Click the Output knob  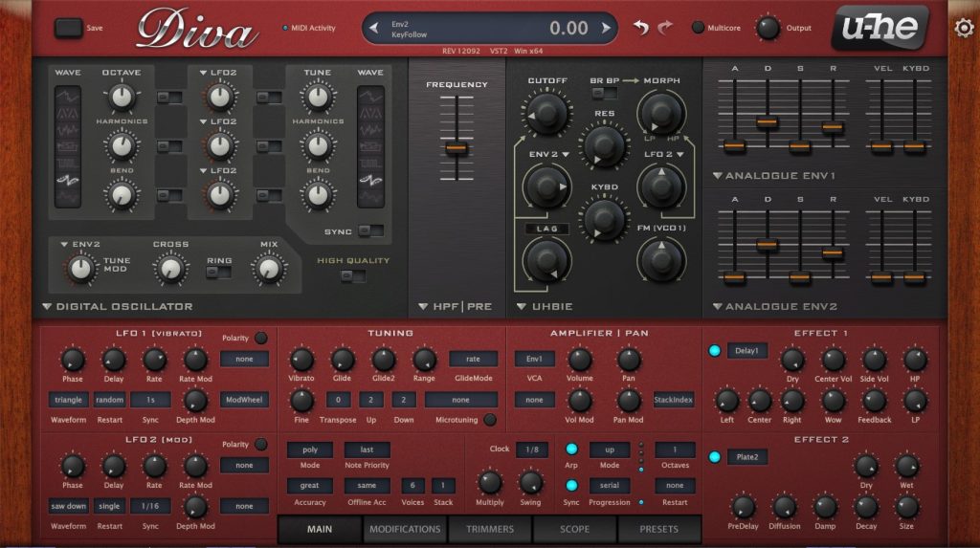pyautogui.click(x=768, y=28)
